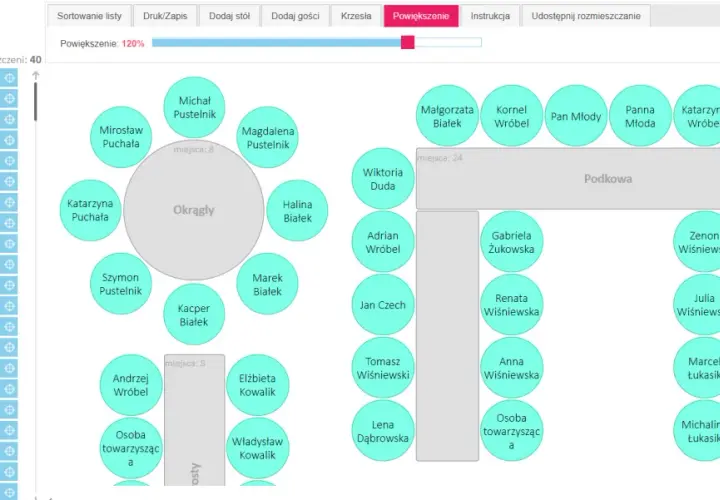Open the Sortowanie listy tab
Image resolution: width=720 pixels, height=500 pixels.
coord(89,16)
